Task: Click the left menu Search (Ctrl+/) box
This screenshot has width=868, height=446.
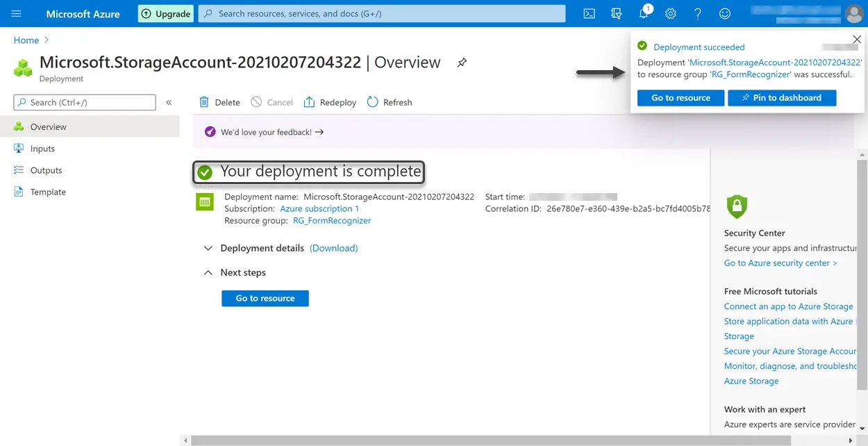Action: pos(85,102)
